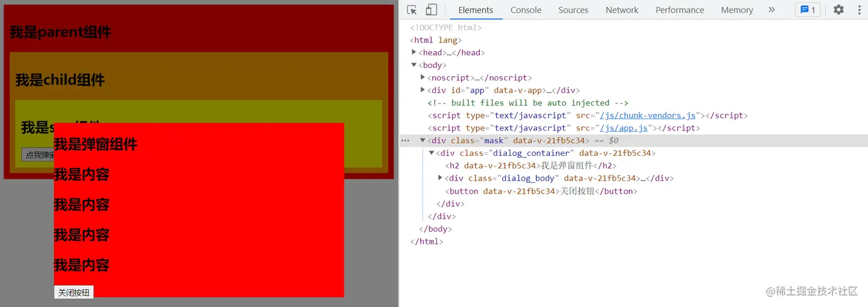Expand the dialog_body div node
This screenshot has width=868, height=307.
point(440,178)
